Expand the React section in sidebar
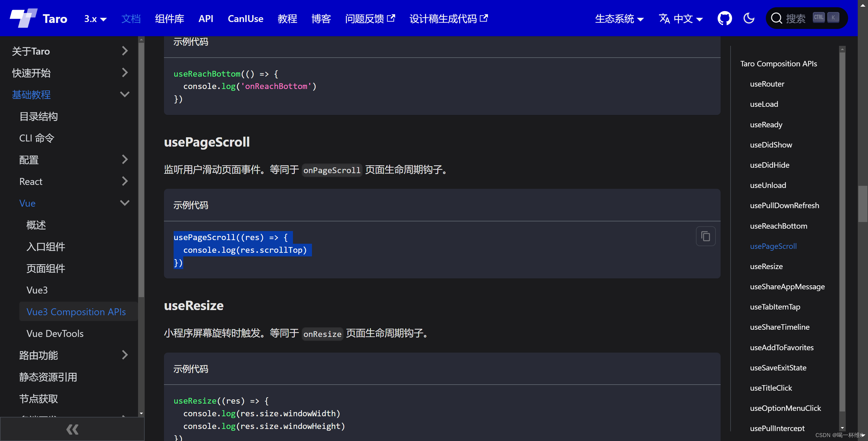 coord(125,181)
